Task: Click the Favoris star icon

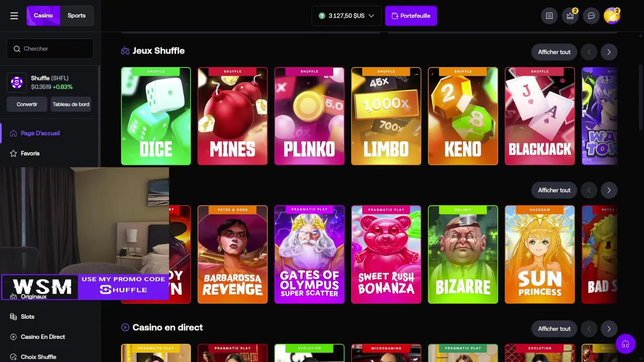Action: (x=14, y=153)
